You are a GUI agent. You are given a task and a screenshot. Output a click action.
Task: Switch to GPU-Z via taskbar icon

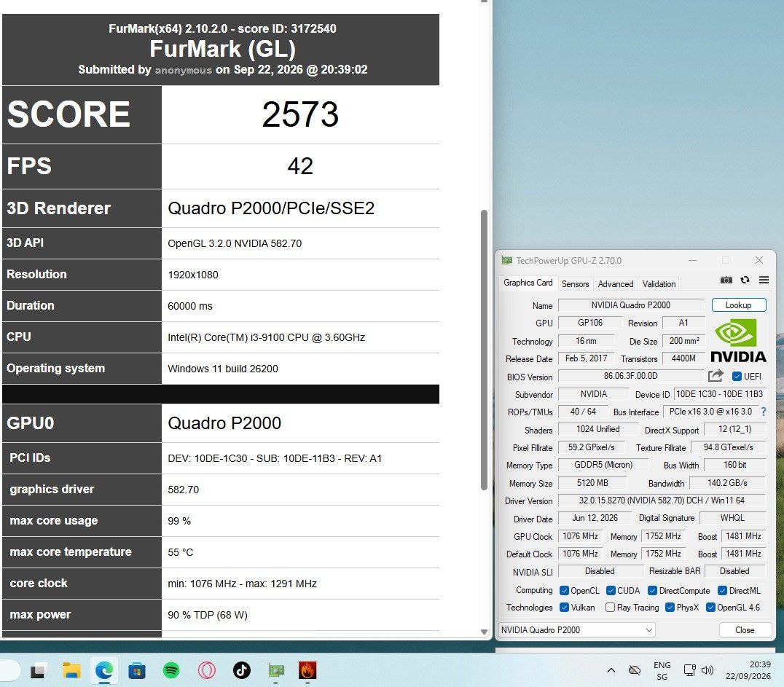275,670
